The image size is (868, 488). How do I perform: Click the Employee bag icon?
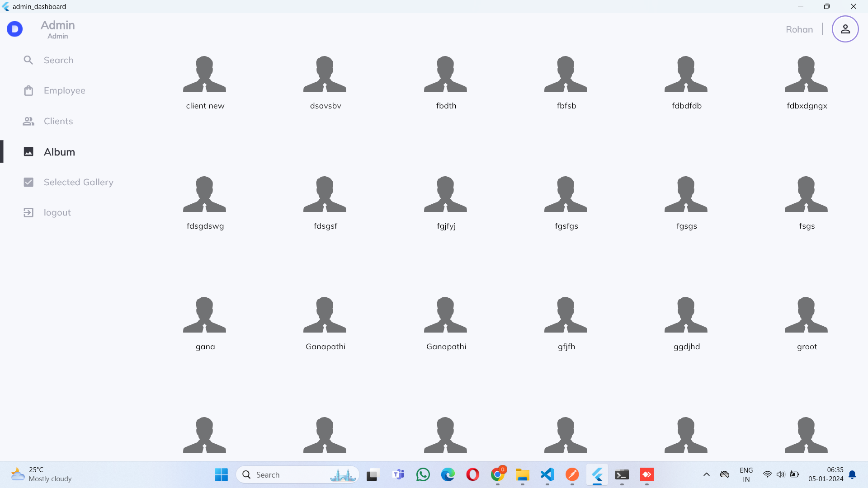(x=28, y=91)
